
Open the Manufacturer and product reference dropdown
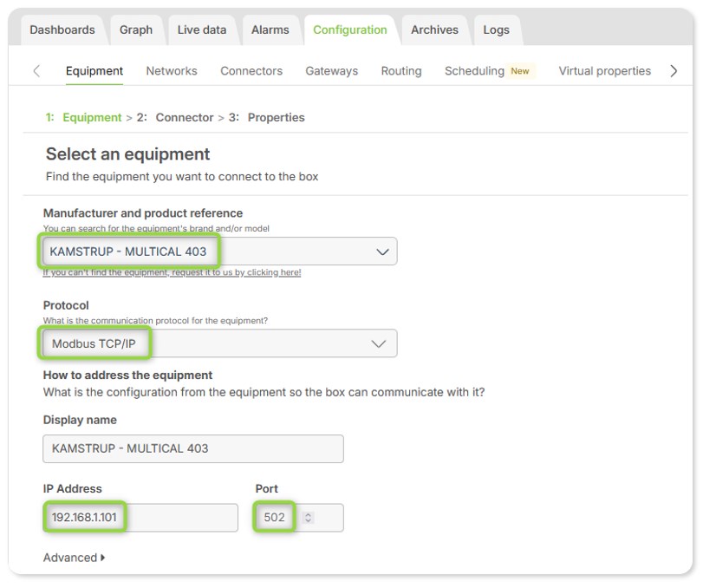click(219, 252)
